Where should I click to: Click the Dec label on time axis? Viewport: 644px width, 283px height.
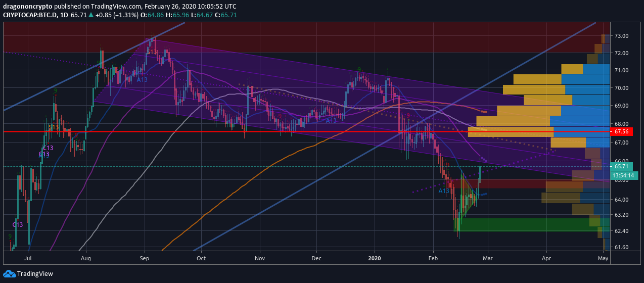pos(316,258)
